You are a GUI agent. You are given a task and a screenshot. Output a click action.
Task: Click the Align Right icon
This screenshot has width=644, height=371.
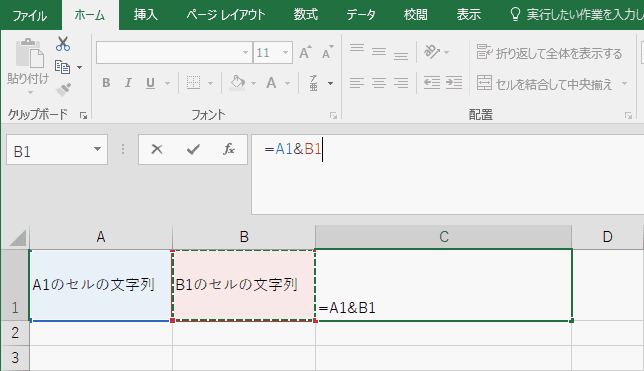[x=401, y=83]
